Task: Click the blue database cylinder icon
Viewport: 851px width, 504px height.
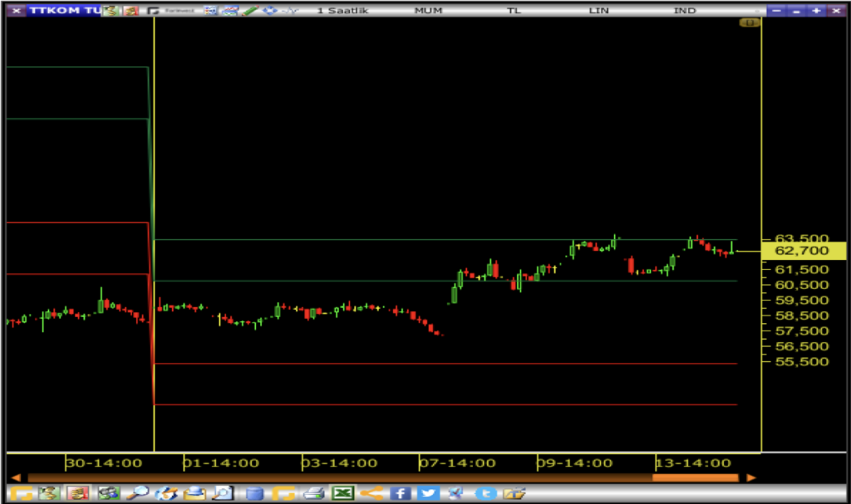Action: (254, 493)
